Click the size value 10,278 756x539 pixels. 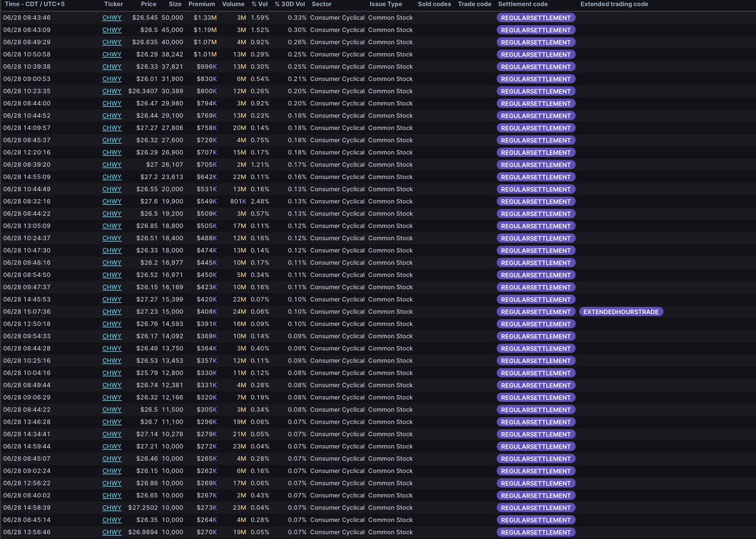(x=173, y=434)
